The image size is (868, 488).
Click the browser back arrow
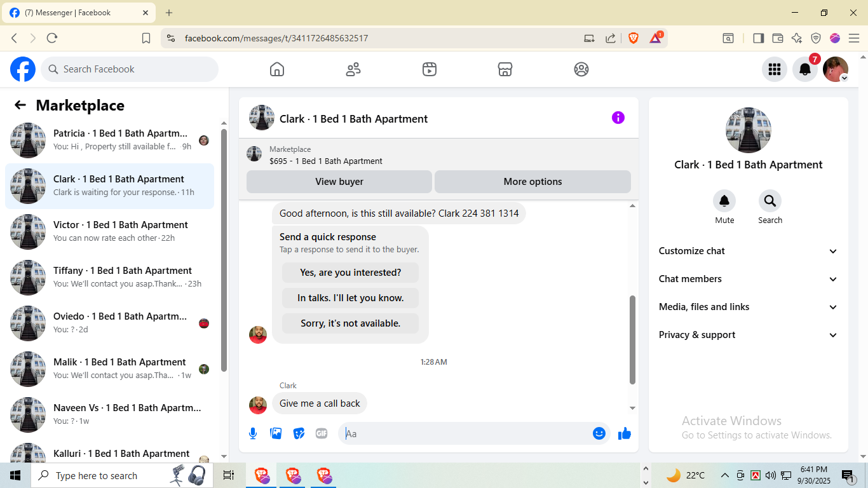click(15, 38)
